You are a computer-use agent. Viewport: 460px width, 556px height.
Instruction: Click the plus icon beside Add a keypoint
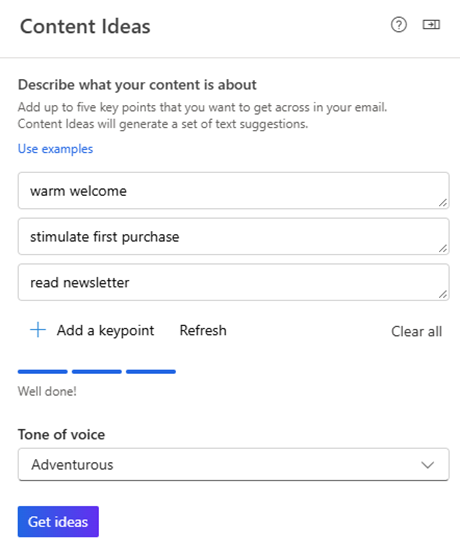tap(38, 330)
